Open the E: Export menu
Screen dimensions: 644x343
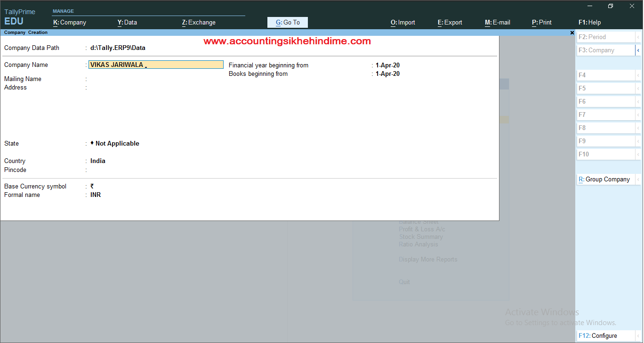450,22
